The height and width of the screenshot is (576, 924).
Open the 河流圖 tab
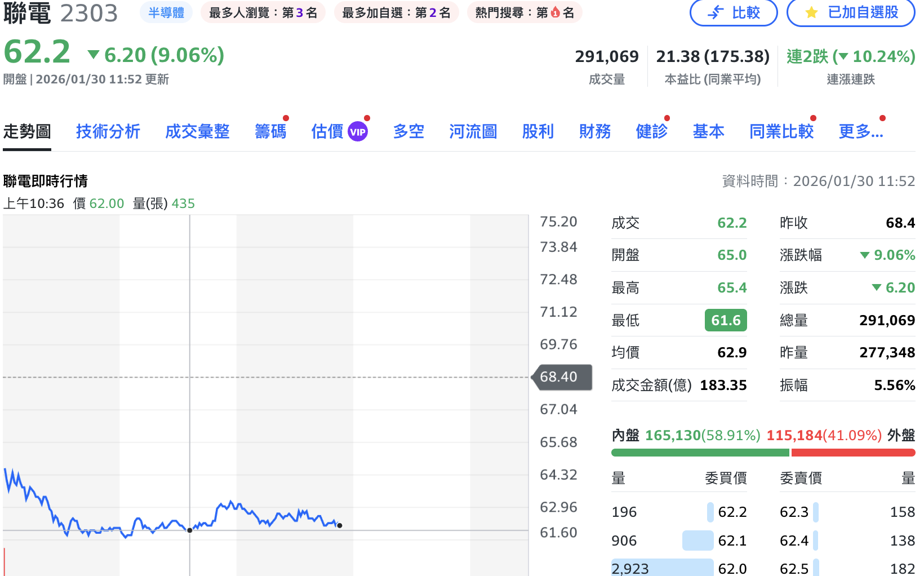pos(473,131)
